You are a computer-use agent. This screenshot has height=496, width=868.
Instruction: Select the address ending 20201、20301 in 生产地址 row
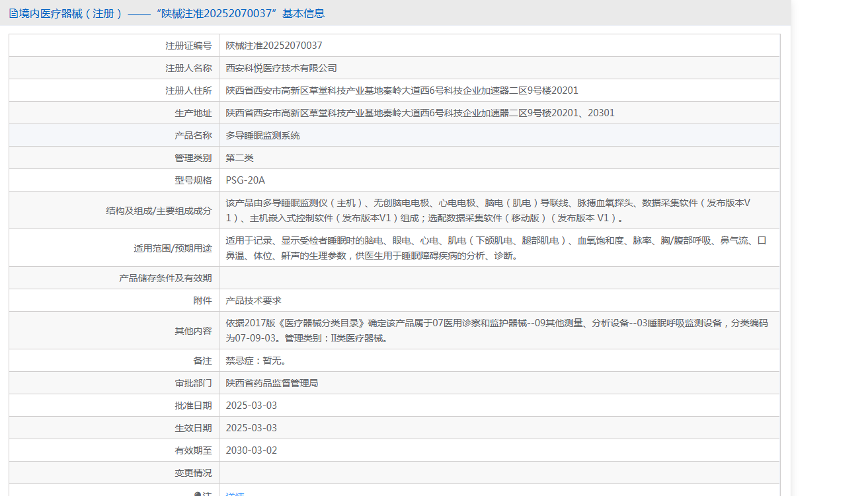(x=420, y=113)
